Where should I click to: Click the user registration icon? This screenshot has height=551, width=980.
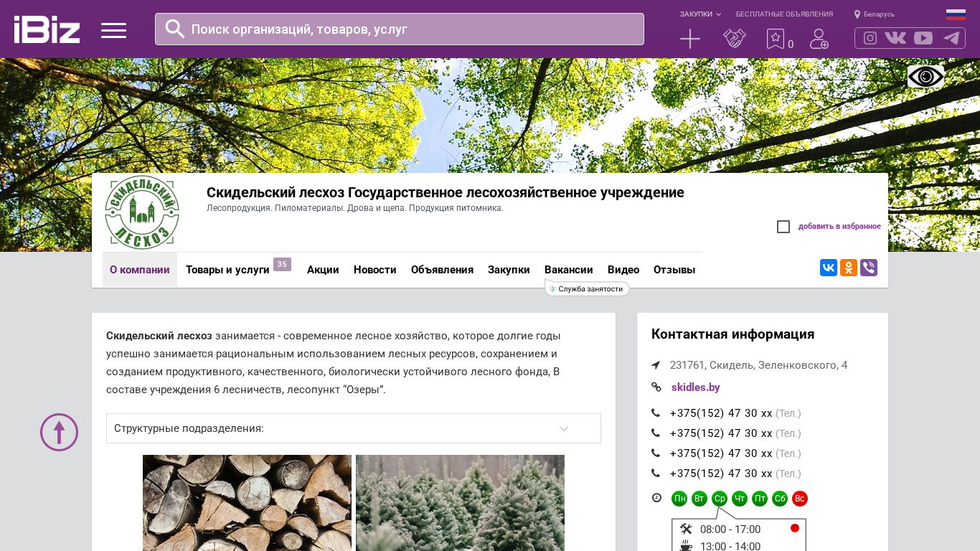819,39
